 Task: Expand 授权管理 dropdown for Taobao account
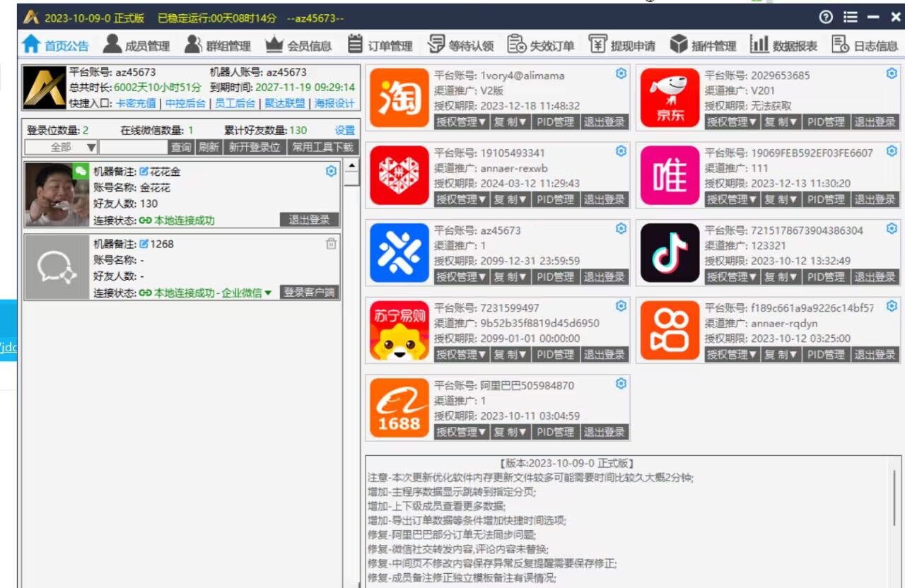pyautogui.click(x=461, y=122)
